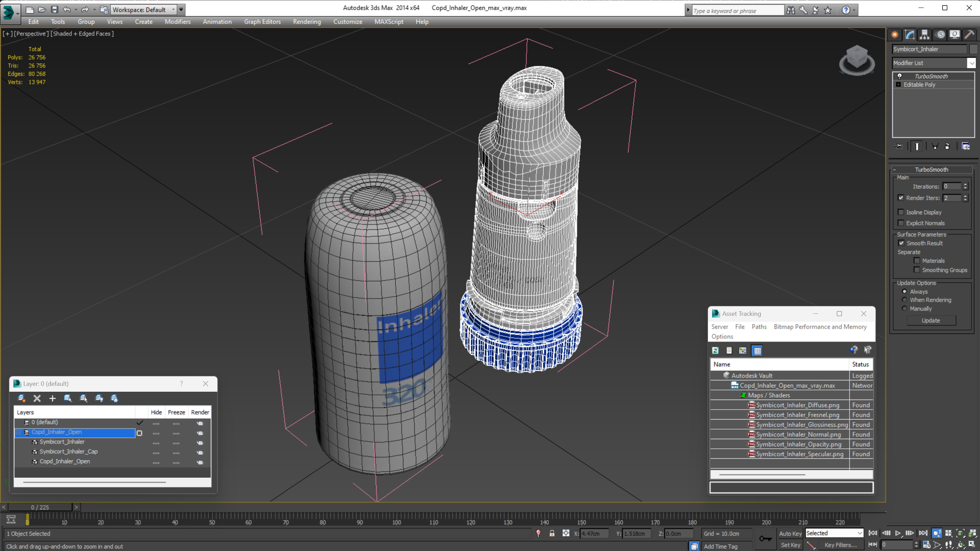980x551 pixels.
Task: Open the Modifier List dropdown
Action: [972, 63]
